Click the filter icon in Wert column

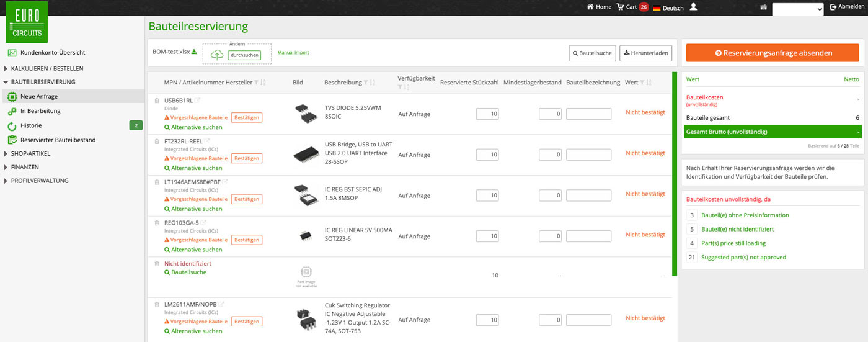[642, 83]
